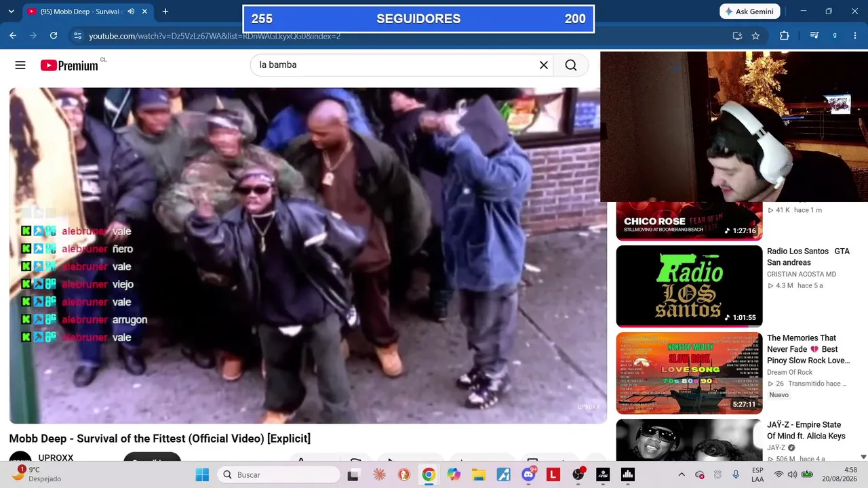This screenshot has height=488, width=868.
Task: Click the video title "Mobb Deep - Survival of the Fittest"
Action: [160, 439]
